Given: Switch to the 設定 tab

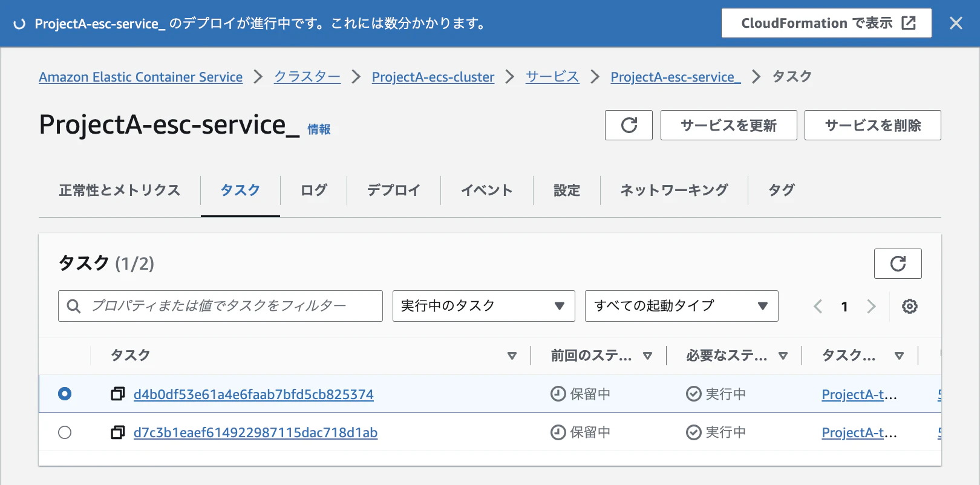Looking at the screenshot, I should tap(567, 190).
